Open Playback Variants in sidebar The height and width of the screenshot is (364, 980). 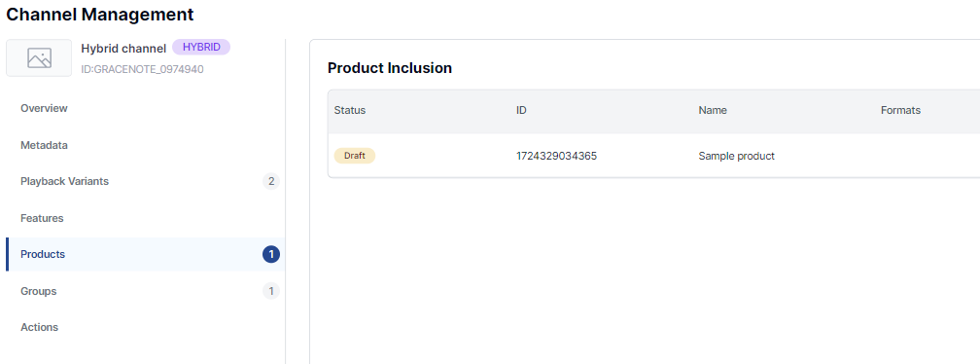(64, 181)
